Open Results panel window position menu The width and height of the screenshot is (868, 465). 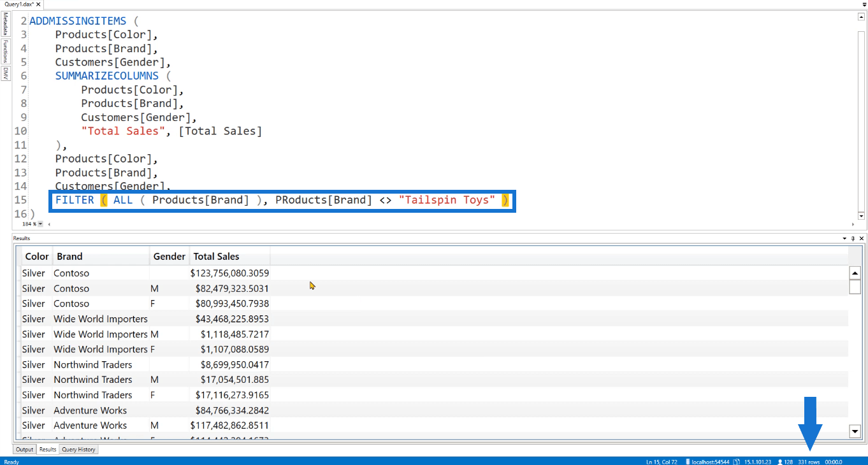[x=845, y=238]
